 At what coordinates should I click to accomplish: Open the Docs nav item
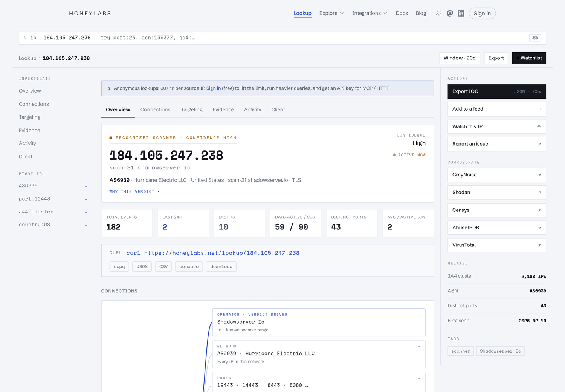402,13
